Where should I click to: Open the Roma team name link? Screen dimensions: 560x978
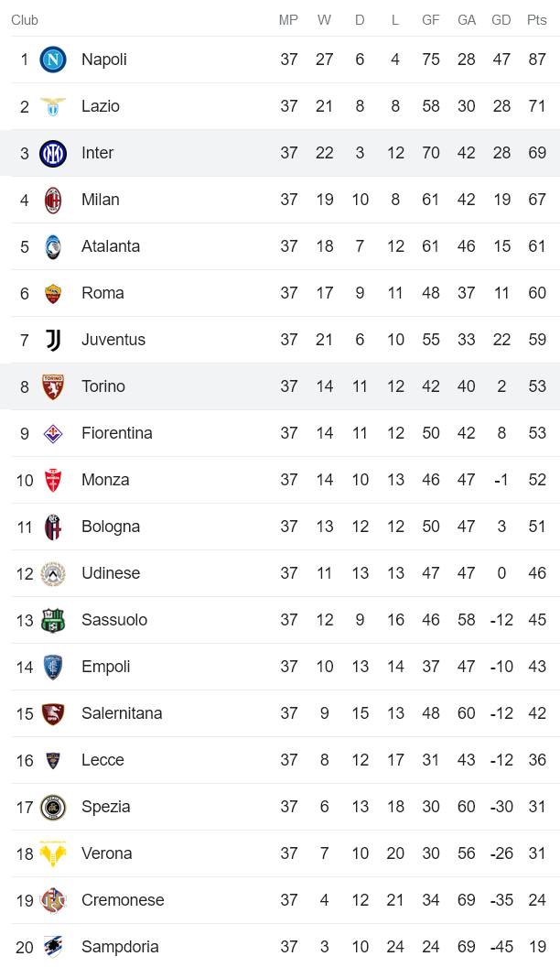pos(102,293)
